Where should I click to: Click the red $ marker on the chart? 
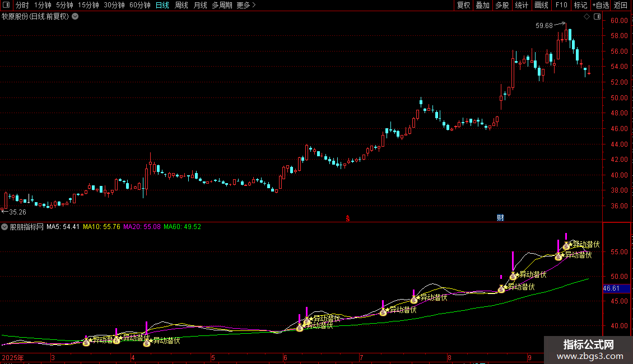pyautogui.click(x=347, y=218)
